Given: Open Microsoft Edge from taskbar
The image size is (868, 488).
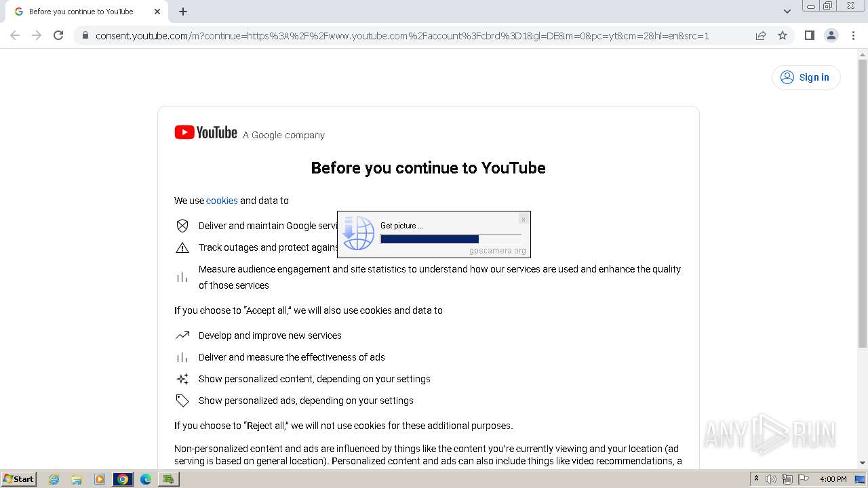Looking at the screenshot, I should [x=146, y=479].
